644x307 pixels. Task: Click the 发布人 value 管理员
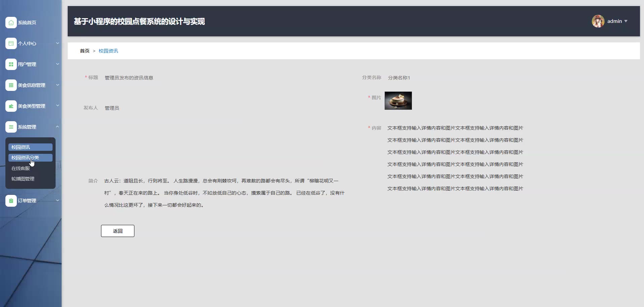pyautogui.click(x=112, y=108)
